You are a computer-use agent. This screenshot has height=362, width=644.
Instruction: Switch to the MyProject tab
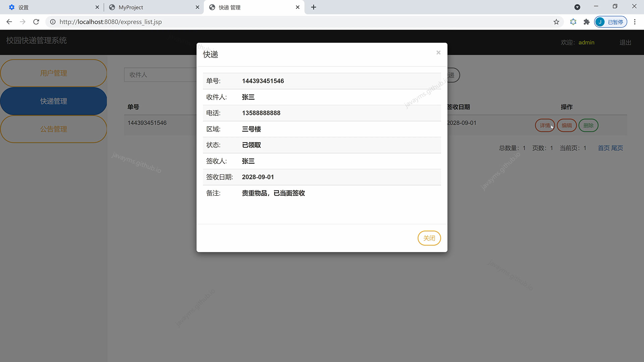(x=151, y=7)
